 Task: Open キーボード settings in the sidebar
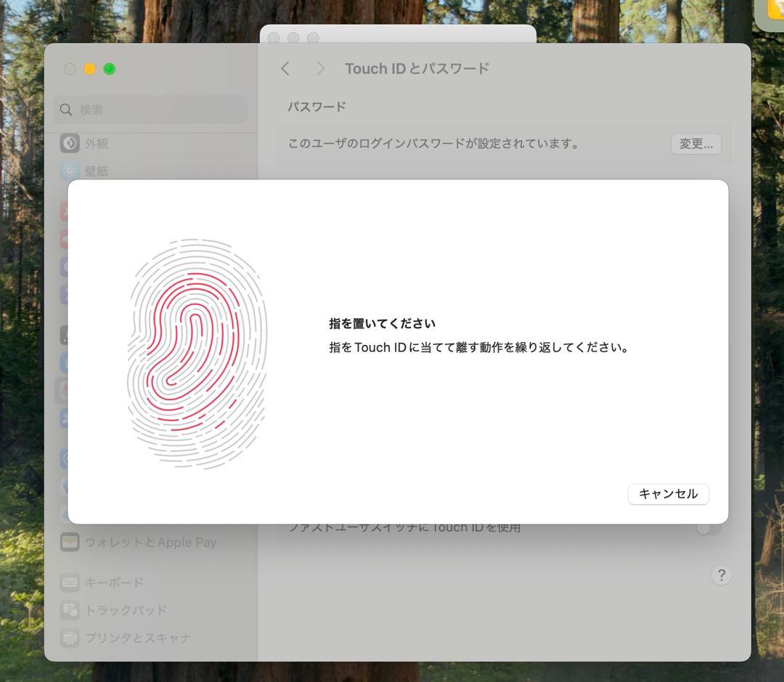click(114, 582)
